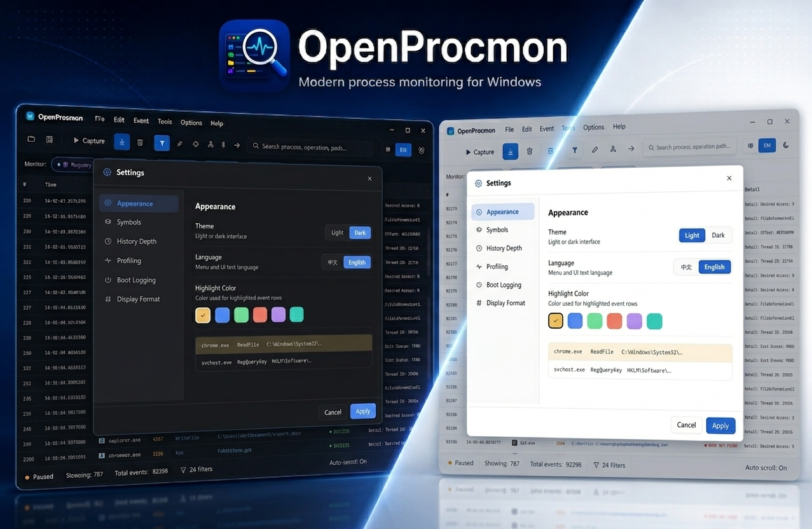Screen dimensions: 812x529
Task: Click the save icon in dark window toolbar
Action: (x=49, y=139)
